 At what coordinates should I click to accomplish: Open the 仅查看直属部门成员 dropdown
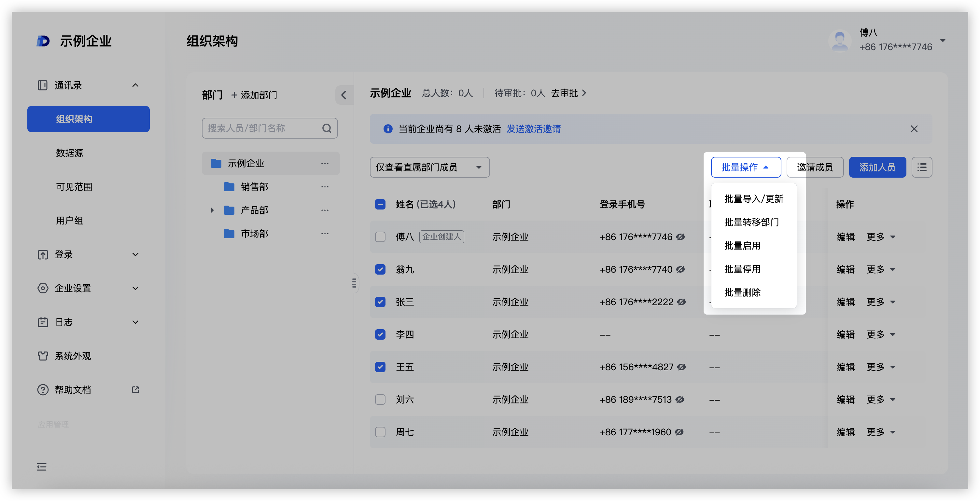click(429, 167)
